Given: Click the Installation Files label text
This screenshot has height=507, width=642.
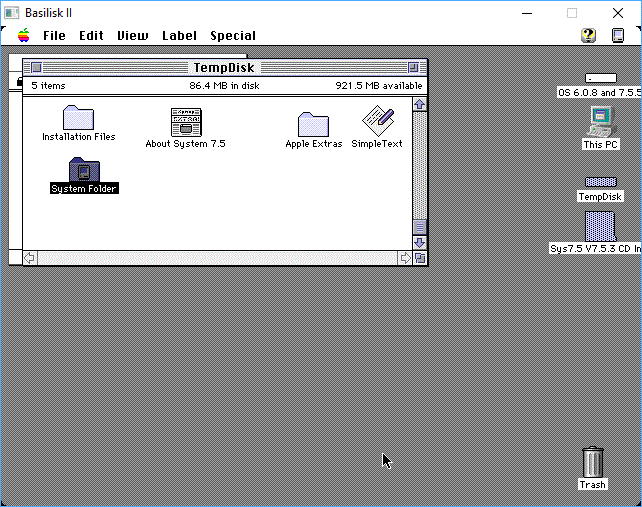Looking at the screenshot, I should [79, 137].
